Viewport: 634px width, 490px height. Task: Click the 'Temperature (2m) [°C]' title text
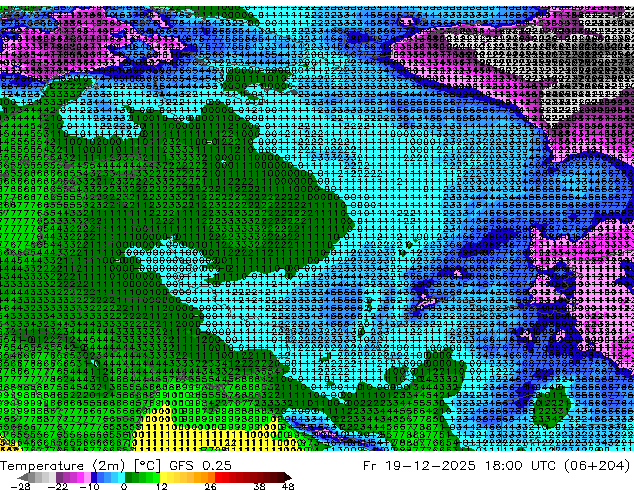click(x=80, y=466)
